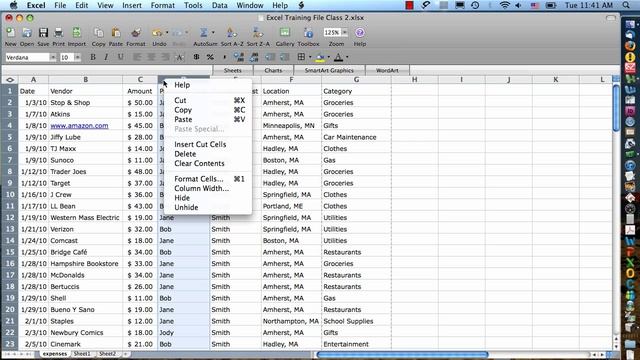The image size is (640, 360).
Task: Expand the Undo history dropdown arrow
Action: point(167,33)
